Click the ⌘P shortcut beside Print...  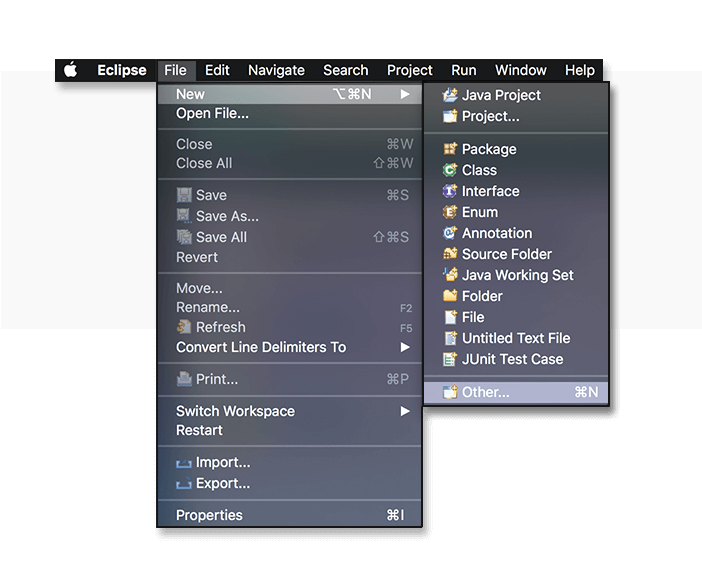[398, 379]
